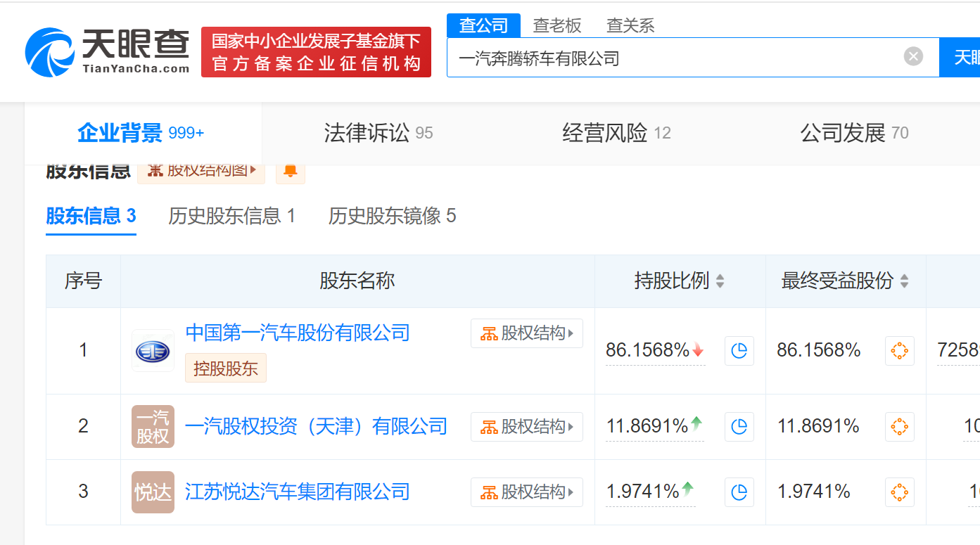980x545 pixels.
Task: Sort by 最终受益股份 column arrows
Action: [x=904, y=281]
